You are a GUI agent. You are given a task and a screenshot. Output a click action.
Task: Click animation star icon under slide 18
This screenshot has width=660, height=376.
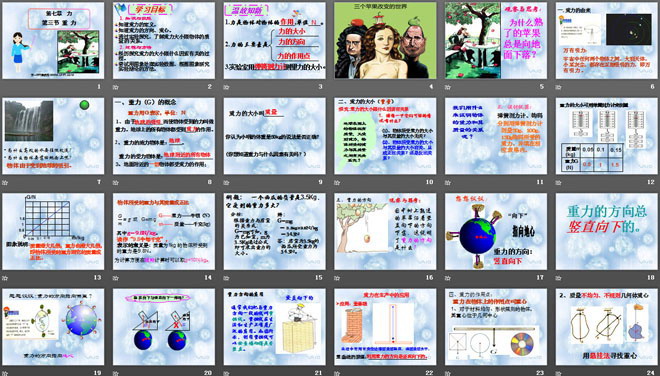click(559, 278)
